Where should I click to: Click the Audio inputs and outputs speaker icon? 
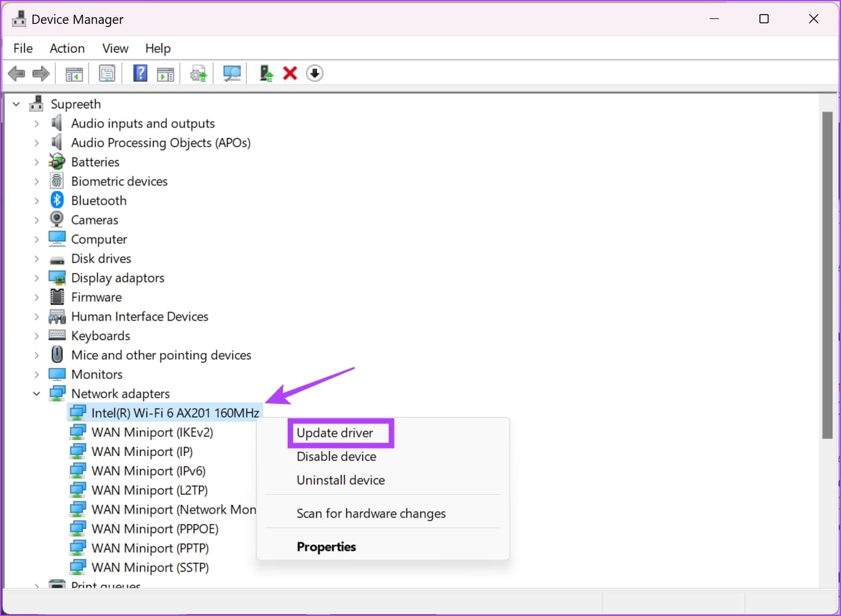point(57,123)
